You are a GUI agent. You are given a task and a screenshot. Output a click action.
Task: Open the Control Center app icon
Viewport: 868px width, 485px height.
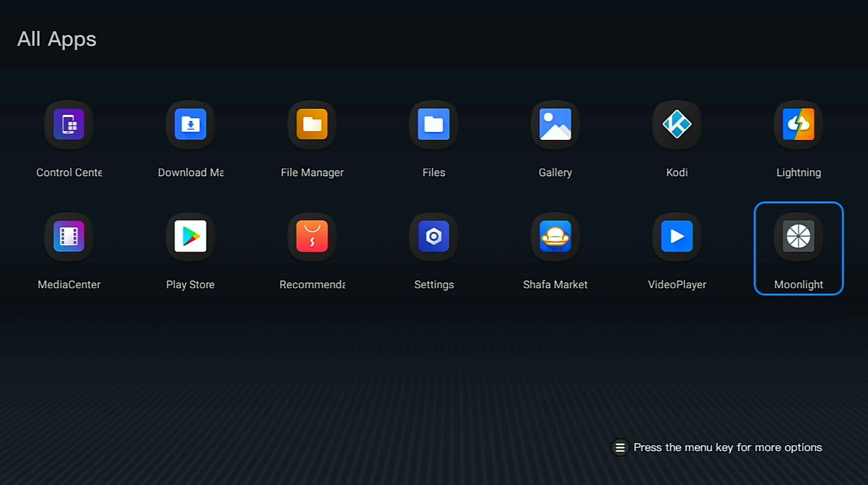[x=69, y=124]
